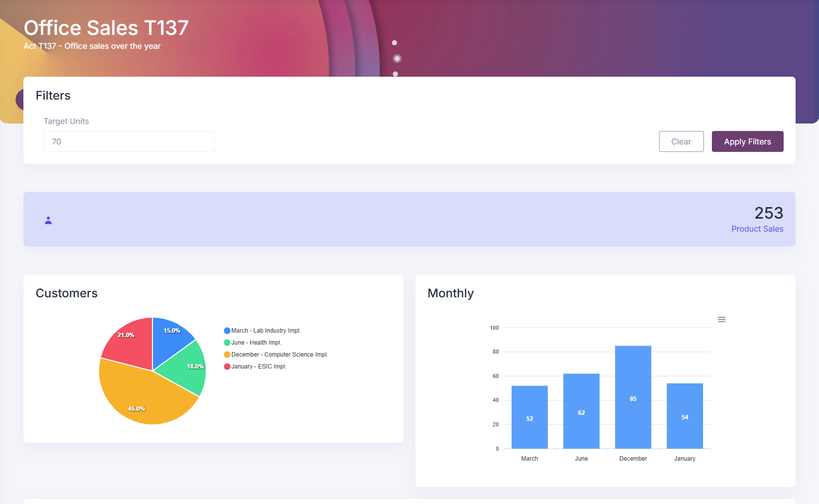Screen dimensions: 819x504
Task: Click the Product Sales link
Action: click(757, 229)
